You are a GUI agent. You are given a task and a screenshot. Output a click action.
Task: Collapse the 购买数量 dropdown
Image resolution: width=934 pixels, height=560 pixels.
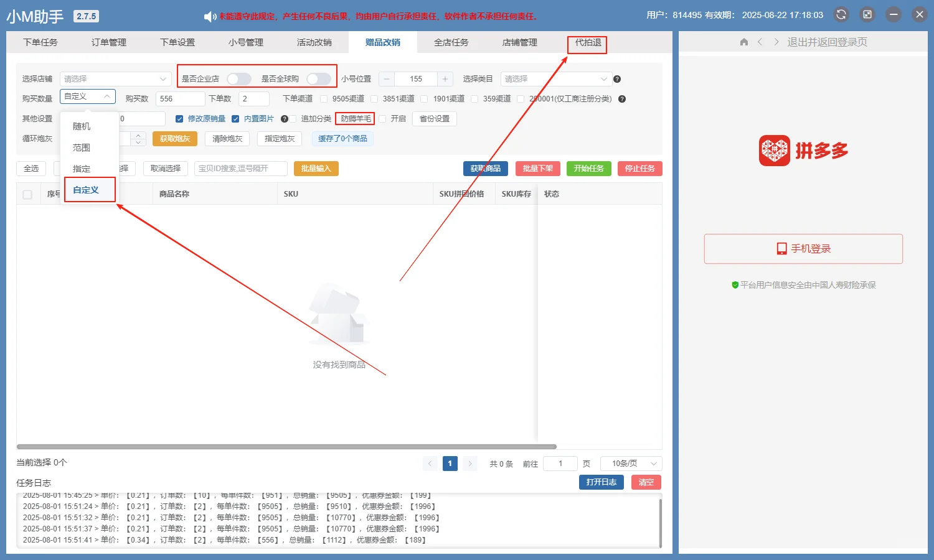[x=88, y=96]
